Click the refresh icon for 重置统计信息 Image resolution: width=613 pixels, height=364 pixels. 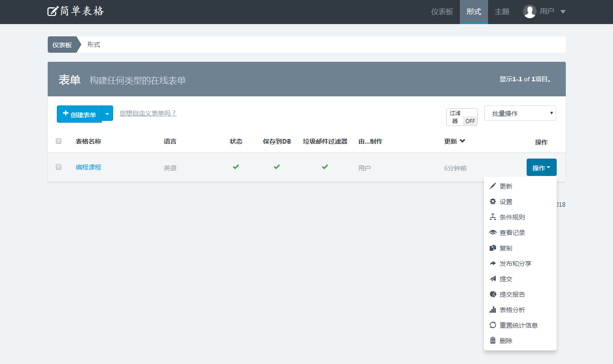tap(493, 325)
